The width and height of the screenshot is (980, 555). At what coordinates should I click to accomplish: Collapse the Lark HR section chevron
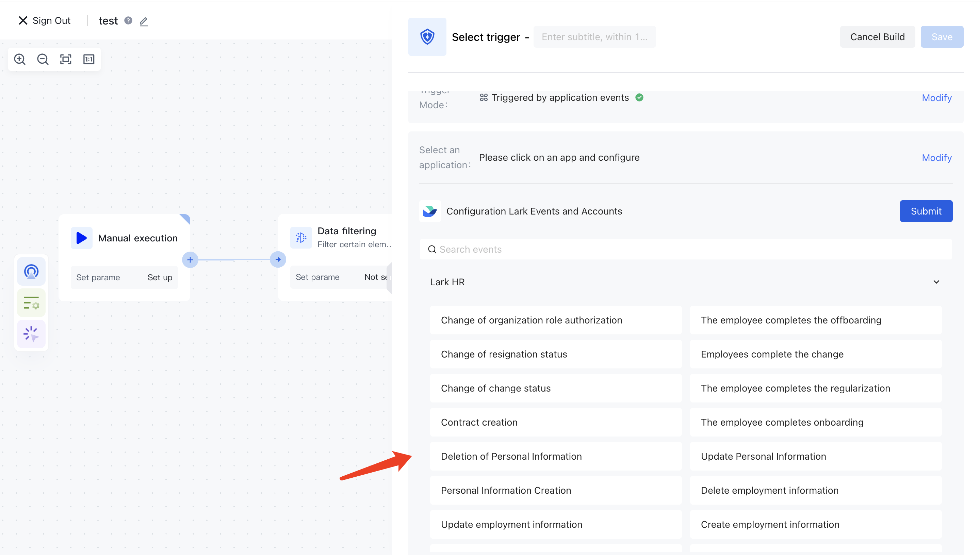(936, 282)
